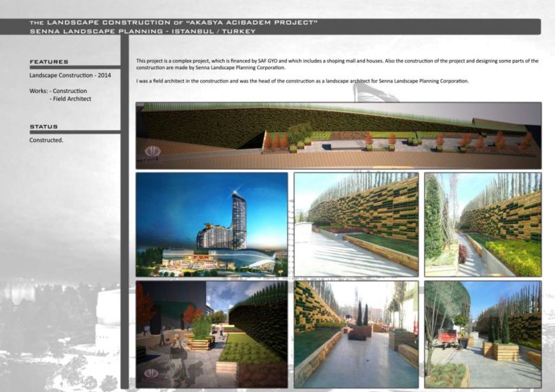Image resolution: width=555 pixels, height=392 pixels.
Task: Open the night skyscraper and mall render
Action: point(212,225)
